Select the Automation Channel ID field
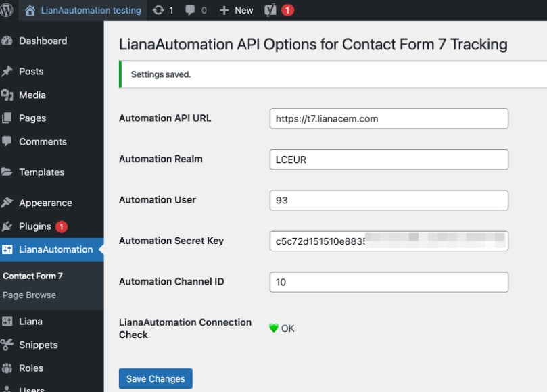This screenshot has height=392, width=547. [388, 282]
